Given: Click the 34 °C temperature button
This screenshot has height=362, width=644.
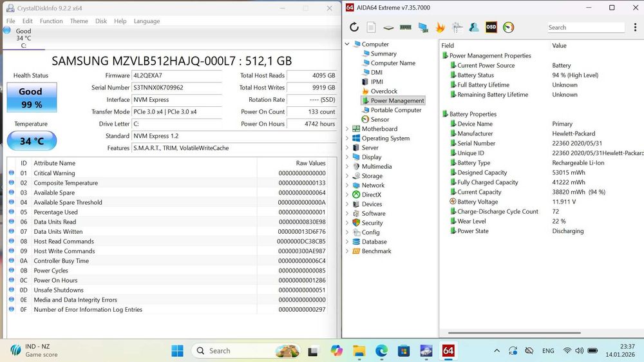Looking at the screenshot, I should point(32,141).
